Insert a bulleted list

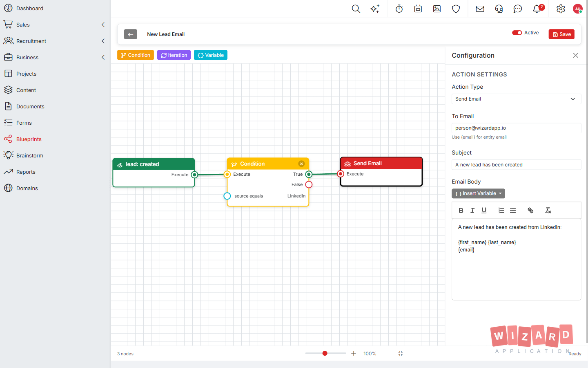coord(513,210)
